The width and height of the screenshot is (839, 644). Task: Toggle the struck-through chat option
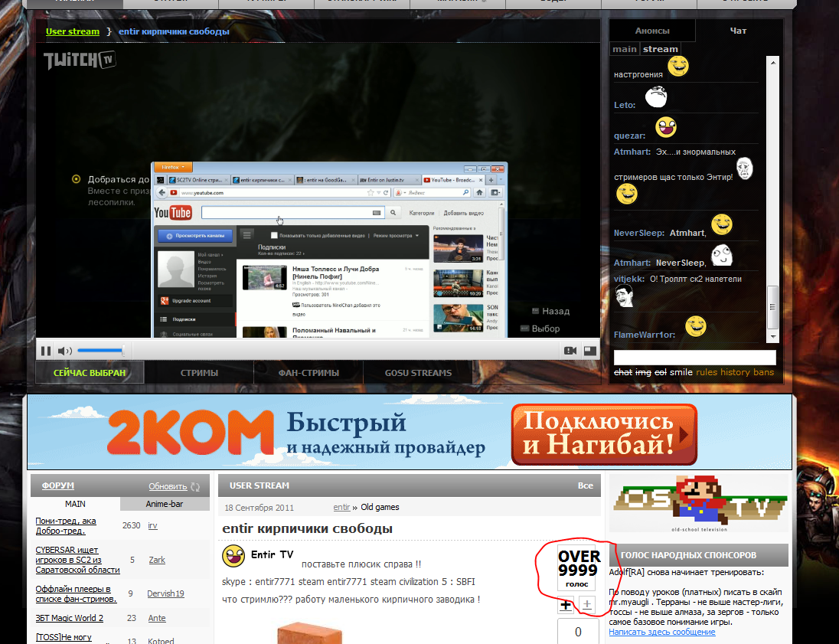point(623,372)
